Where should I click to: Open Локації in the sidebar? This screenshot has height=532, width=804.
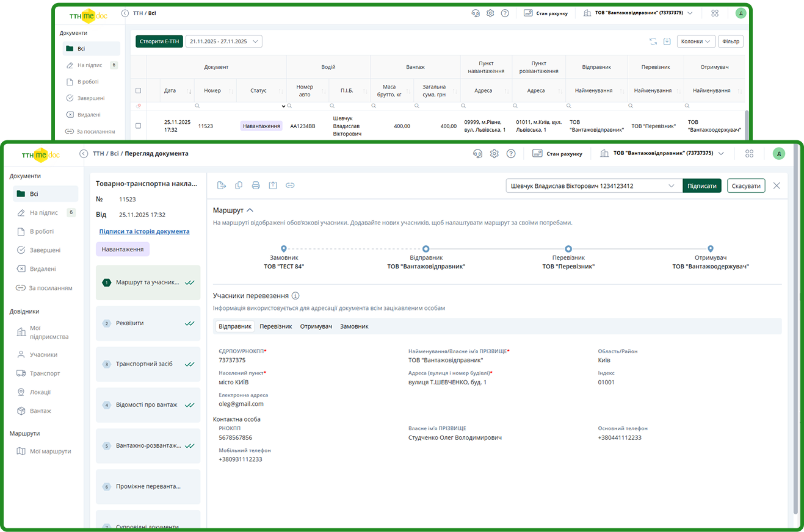40,392
